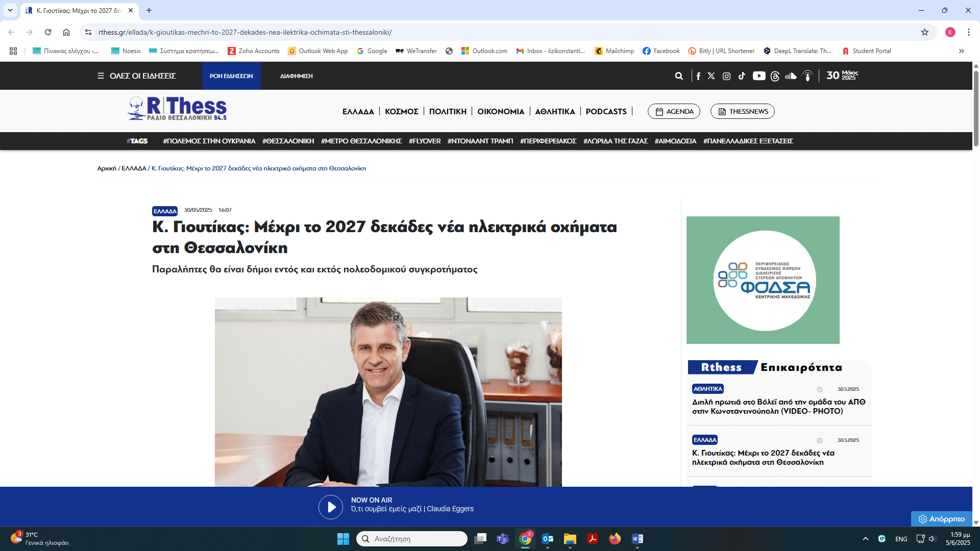The width and height of the screenshot is (980, 551).
Task: Select ΠΟΛΙΤΙΚΗ in the main navigation
Action: [448, 111]
